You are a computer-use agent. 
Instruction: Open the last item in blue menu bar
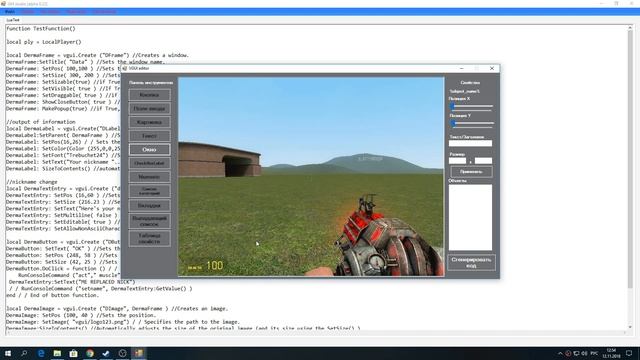point(104,12)
